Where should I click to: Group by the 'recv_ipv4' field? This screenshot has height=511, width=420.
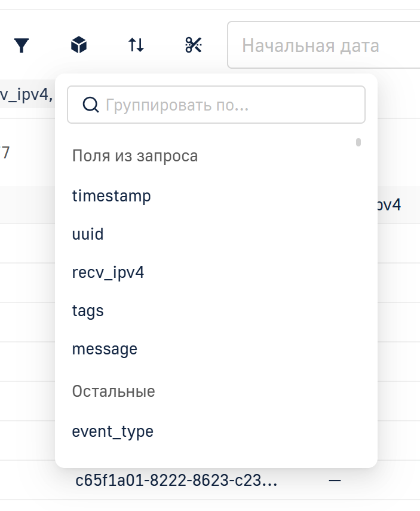coord(108,273)
